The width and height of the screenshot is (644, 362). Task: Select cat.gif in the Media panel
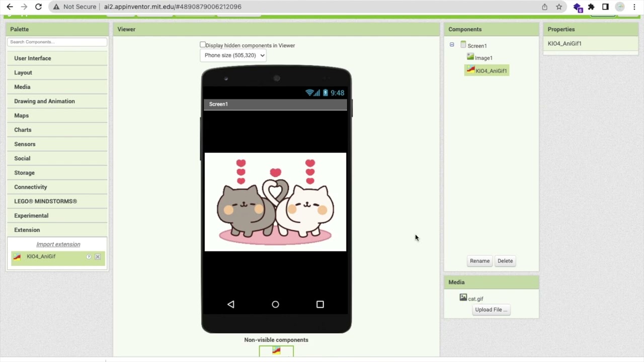tap(475, 299)
